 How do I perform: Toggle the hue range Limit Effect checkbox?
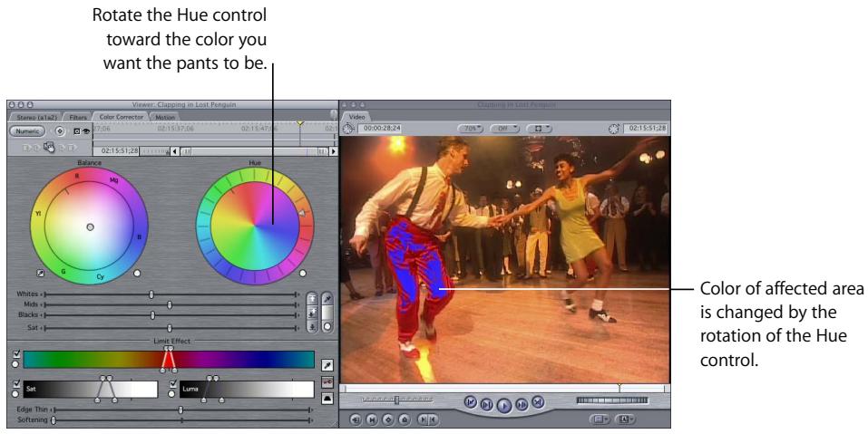[15, 354]
